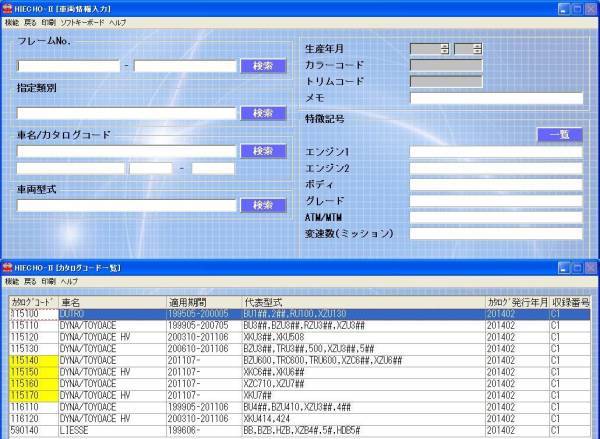Focus the ボディ input field

tap(496, 185)
